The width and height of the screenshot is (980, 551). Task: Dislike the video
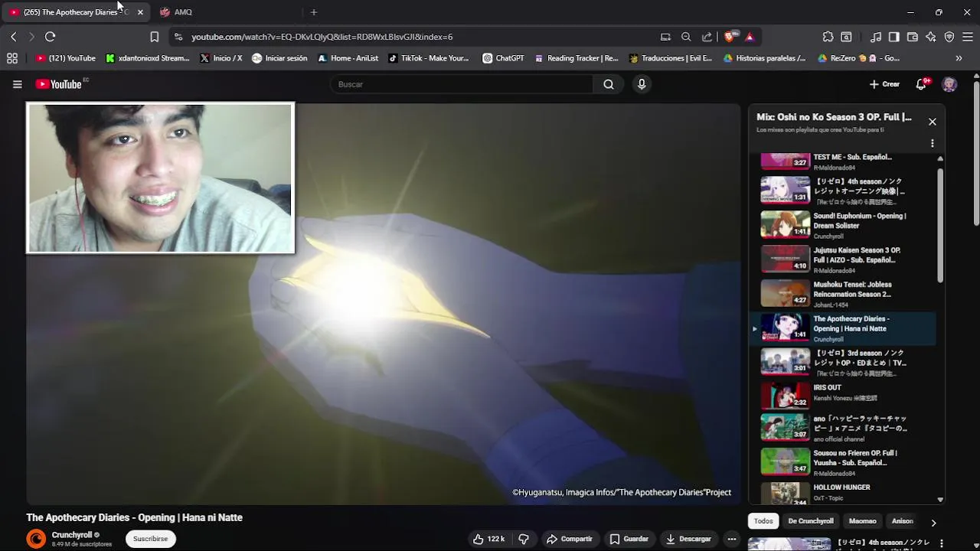click(524, 539)
